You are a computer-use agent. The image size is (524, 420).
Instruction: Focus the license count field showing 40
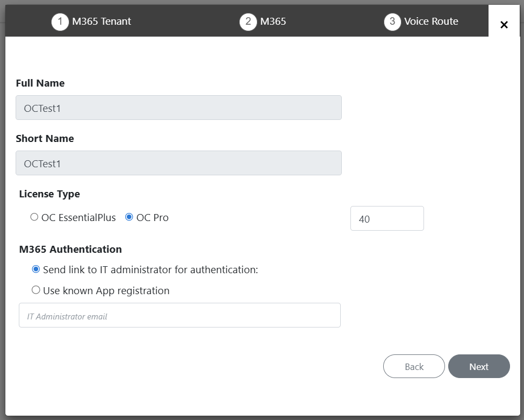(x=386, y=218)
